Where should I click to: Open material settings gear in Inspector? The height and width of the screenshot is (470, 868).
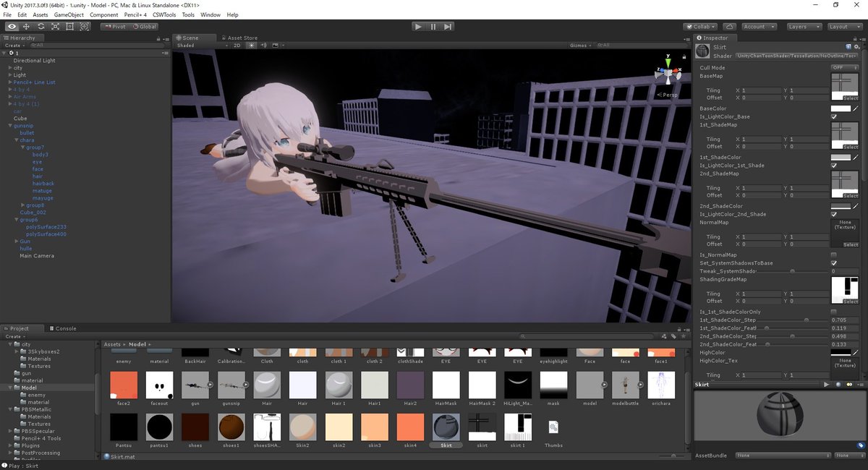tap(856, 46)
